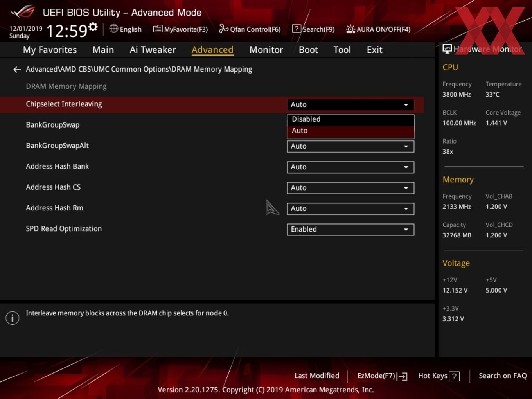532x399 pixels.
Task: Select the Address Hash Bank label
Action: click(x=57, y=166)
